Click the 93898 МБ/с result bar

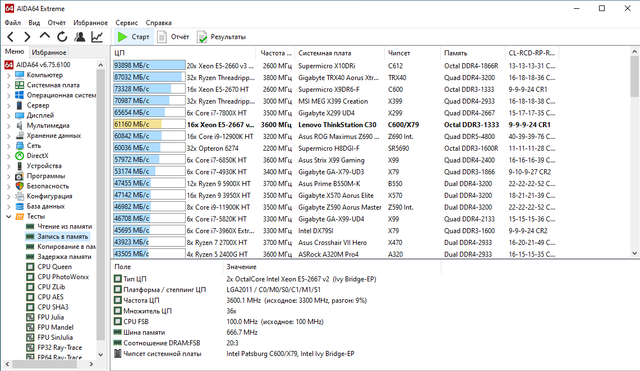149,66
